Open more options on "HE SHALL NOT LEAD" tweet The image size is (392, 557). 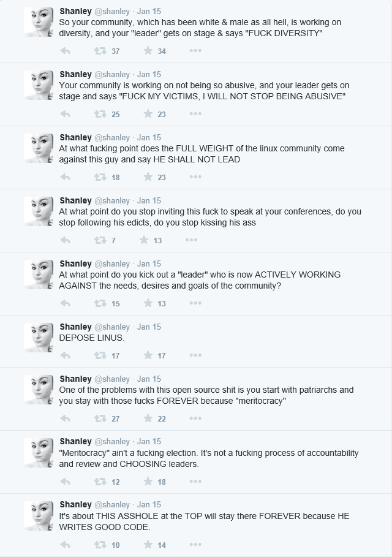pos(195,177)
